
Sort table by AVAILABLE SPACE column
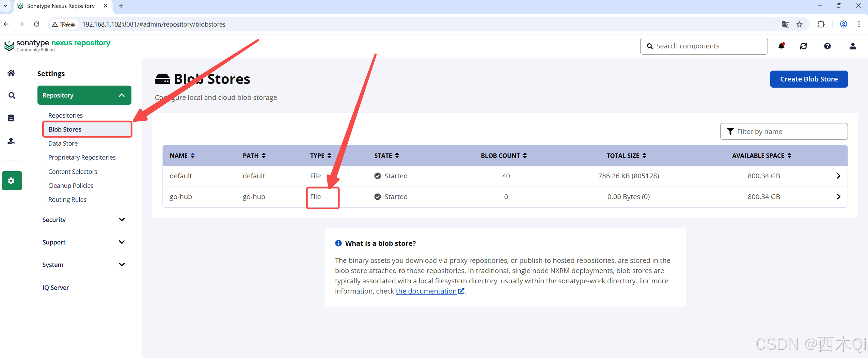click(x=761, y=156)
